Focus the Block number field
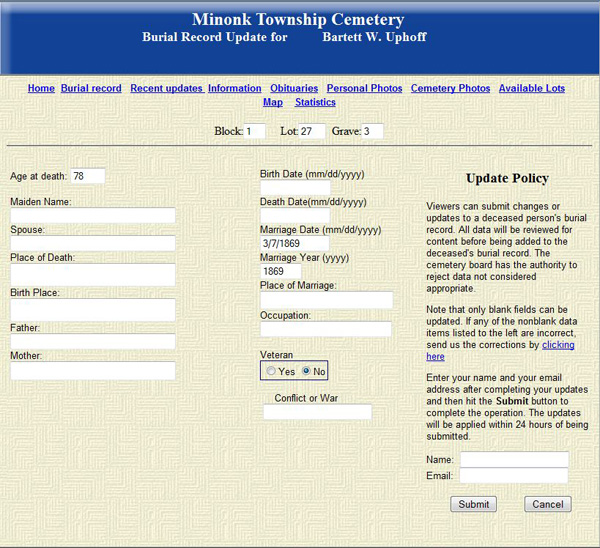Image resolution: width=600 pixels, height=548 pixels. (x=254, y=131)
